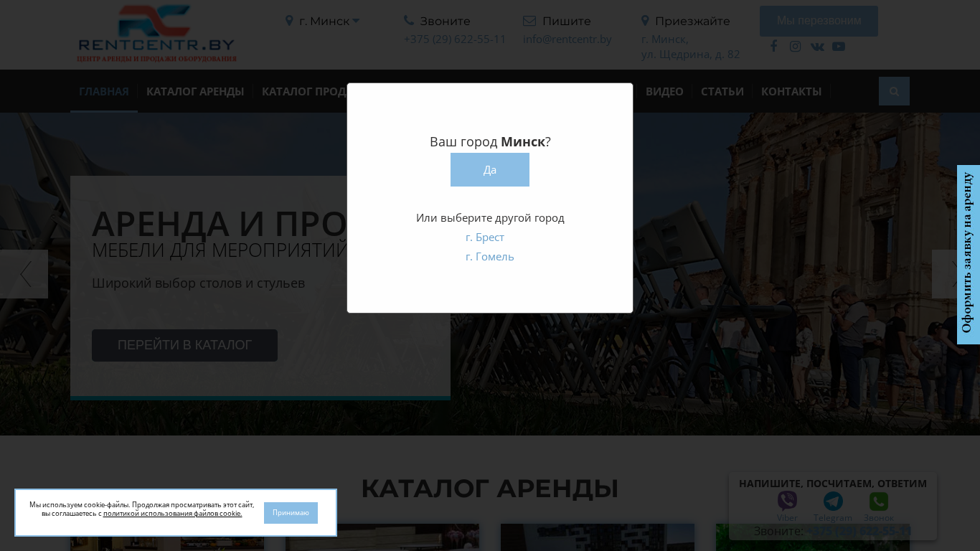Open the г. Минск city dropdown
Viewport: 980px width, 551px height.
point(329,22)
